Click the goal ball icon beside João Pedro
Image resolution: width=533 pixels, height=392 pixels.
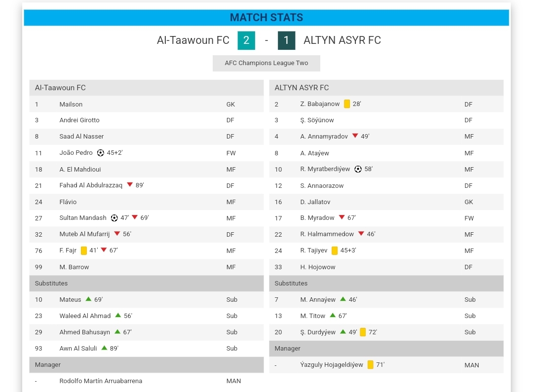point(101,153)
